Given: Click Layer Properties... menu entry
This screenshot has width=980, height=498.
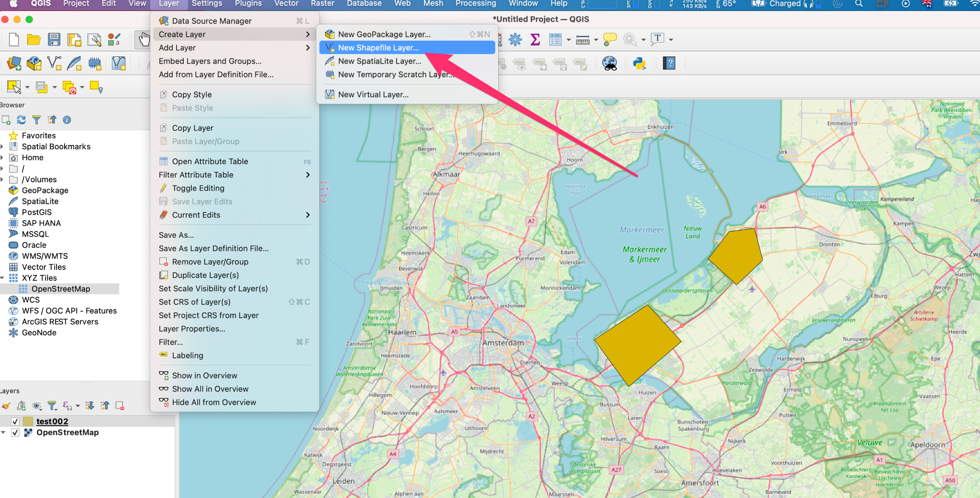Looking at the screenshot, I should point(192,329).
